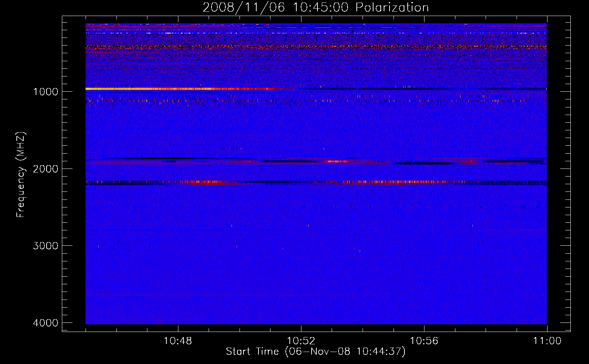Click the 2000 frequency tick label
The width and height of the screenshot is (589, 364).
click(x=46, y=169)
